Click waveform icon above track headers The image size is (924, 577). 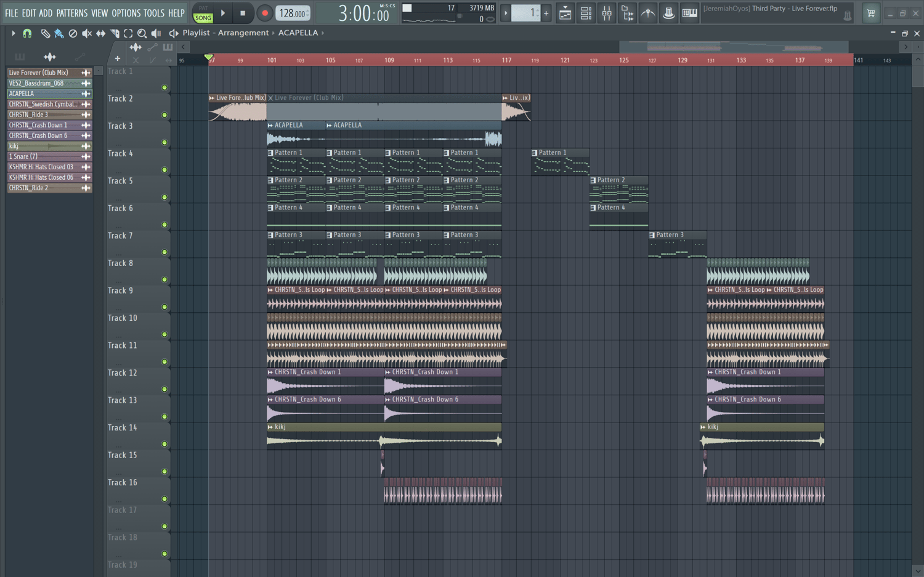[136, 47]
